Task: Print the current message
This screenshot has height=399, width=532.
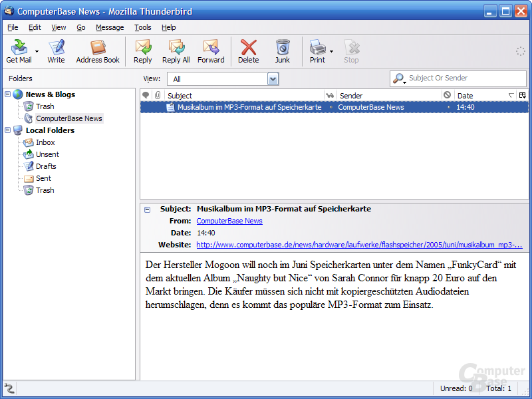Action: pyautogui.click(x=317, y=51)
